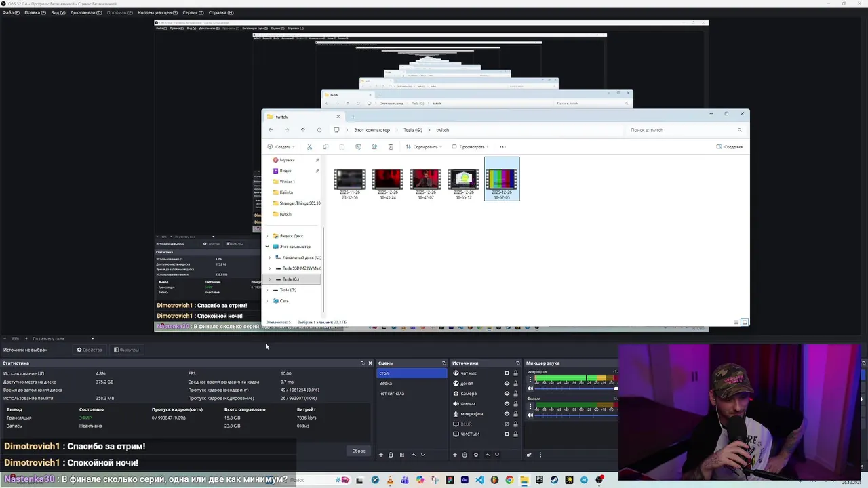This screenshot has height=488, width=868.
Task: Hide the Фильм source
Action: pyautogui.click(x=507, y=404)
